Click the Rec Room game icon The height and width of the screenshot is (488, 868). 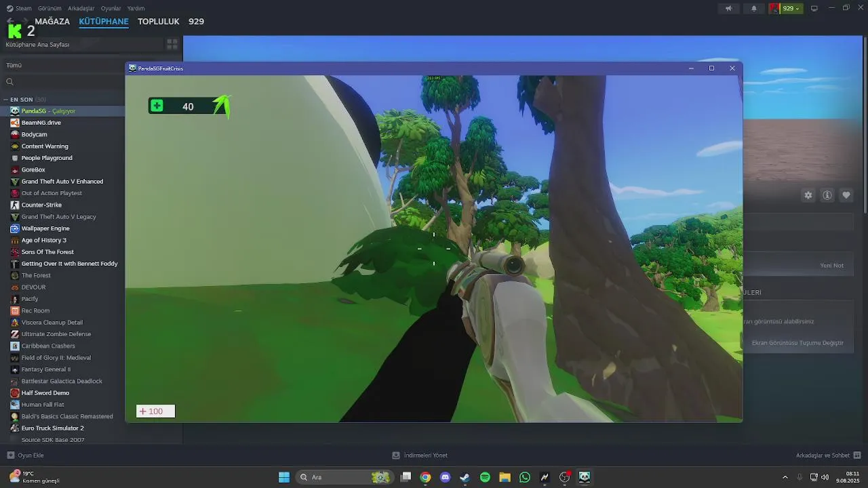point(15,310)
